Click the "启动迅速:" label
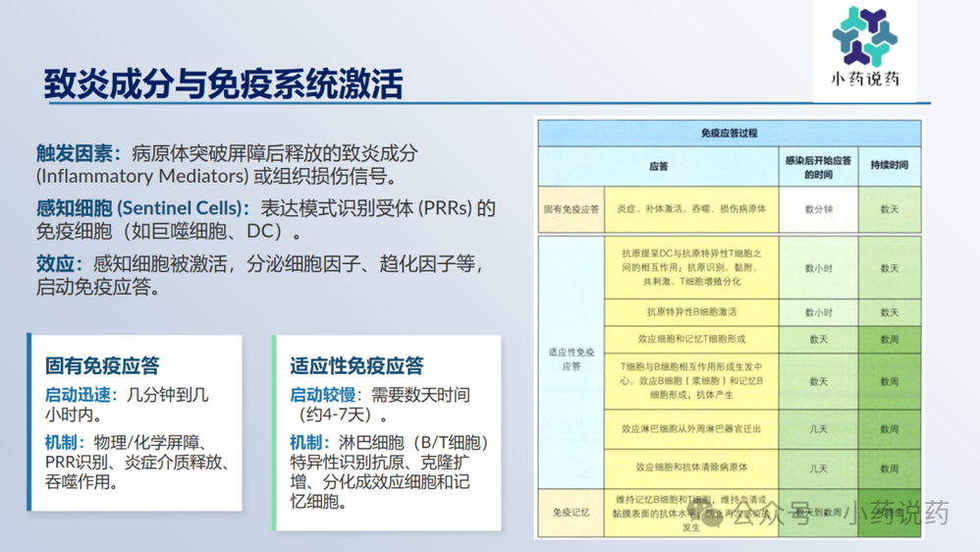The width and height of the screenshot is (980, 552). click(82, 395)
